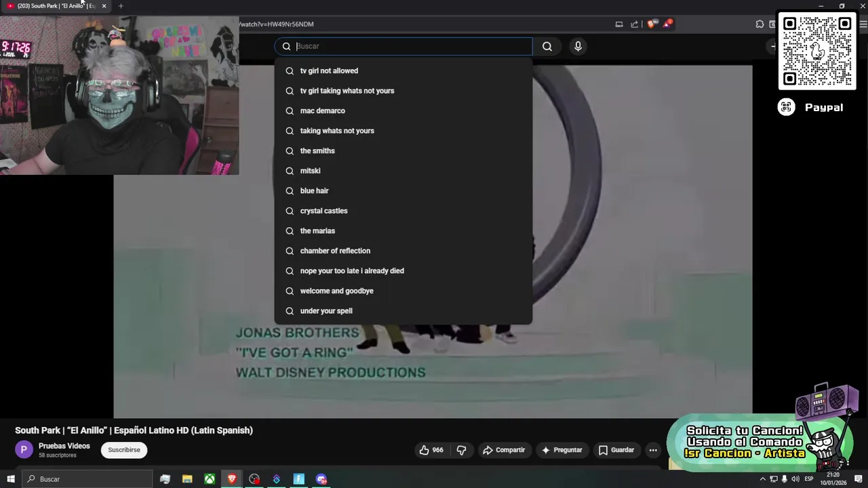Click the install/cast icon in address bar
Image resolution: width=868 pixels, height=488 pixels.
click(x=619, y=24)
